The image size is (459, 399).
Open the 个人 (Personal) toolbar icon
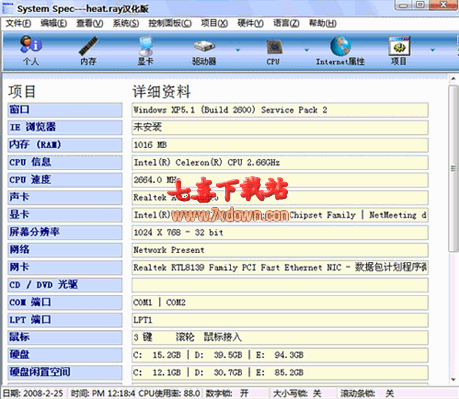coord(31,50)
